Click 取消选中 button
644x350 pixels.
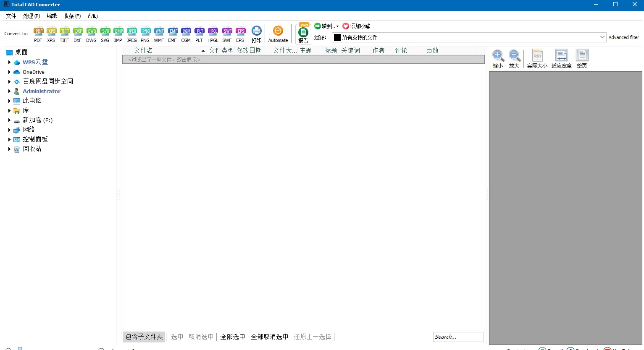coord(201,337)
